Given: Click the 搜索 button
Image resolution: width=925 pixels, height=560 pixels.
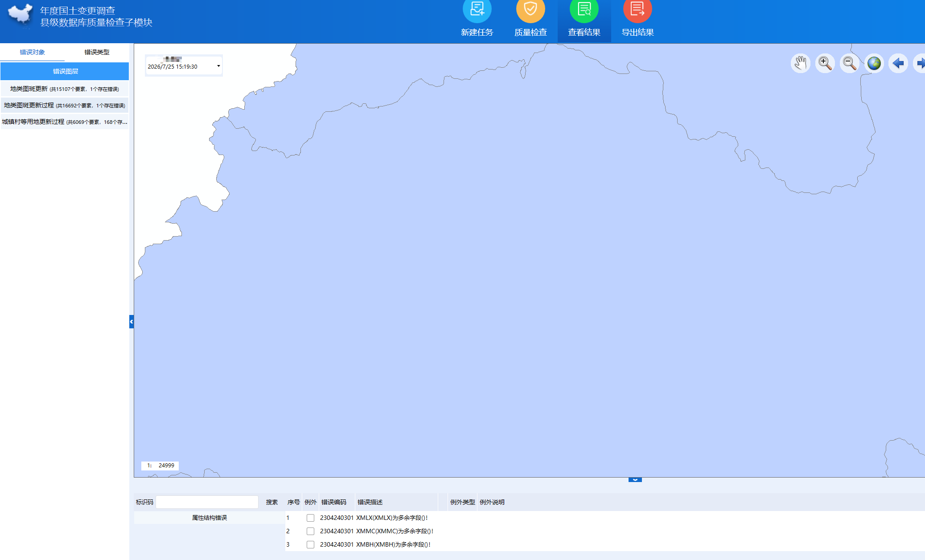Looking at the screenshot, I should (x=272, y=502).
